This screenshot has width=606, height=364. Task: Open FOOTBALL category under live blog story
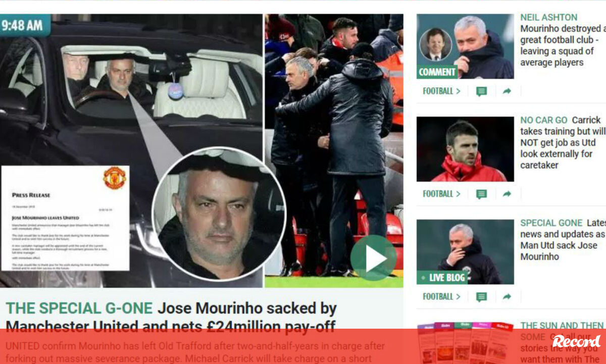tap(441, 297)
